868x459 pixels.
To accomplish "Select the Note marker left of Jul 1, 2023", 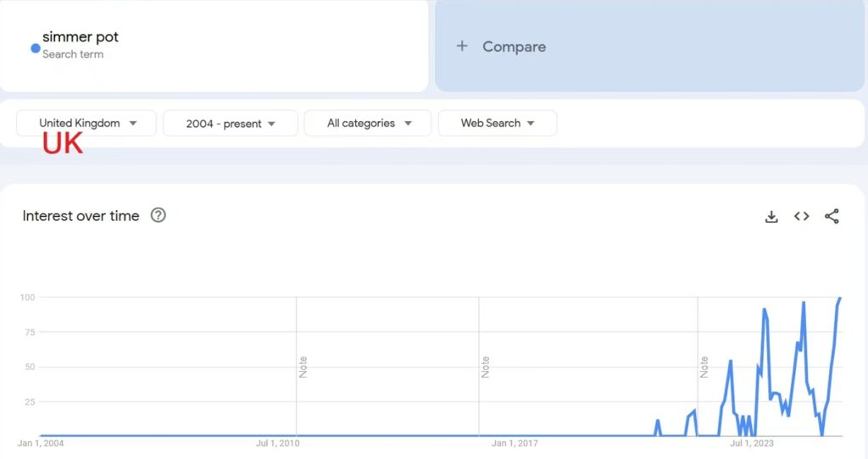I will (704, 367).
